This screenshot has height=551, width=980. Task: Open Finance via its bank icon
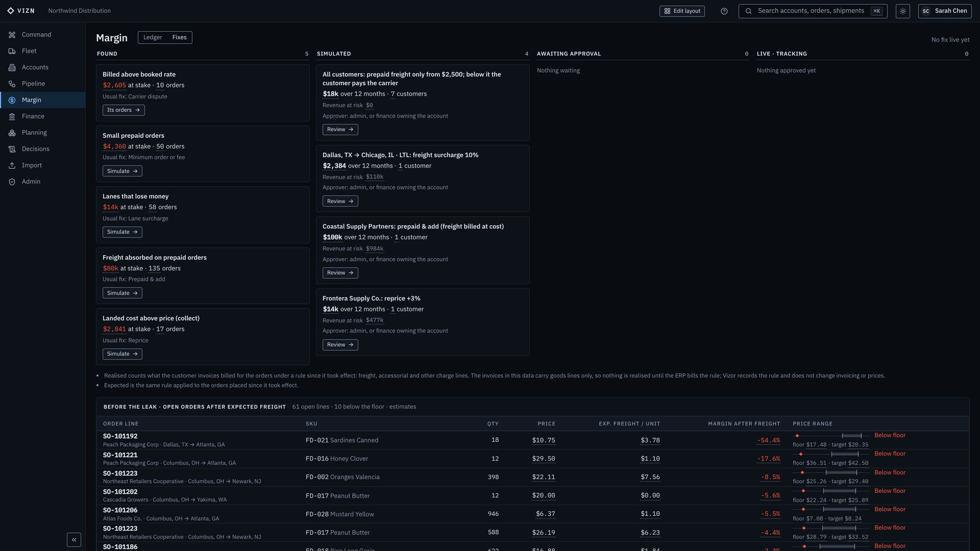tap(12, 116)
